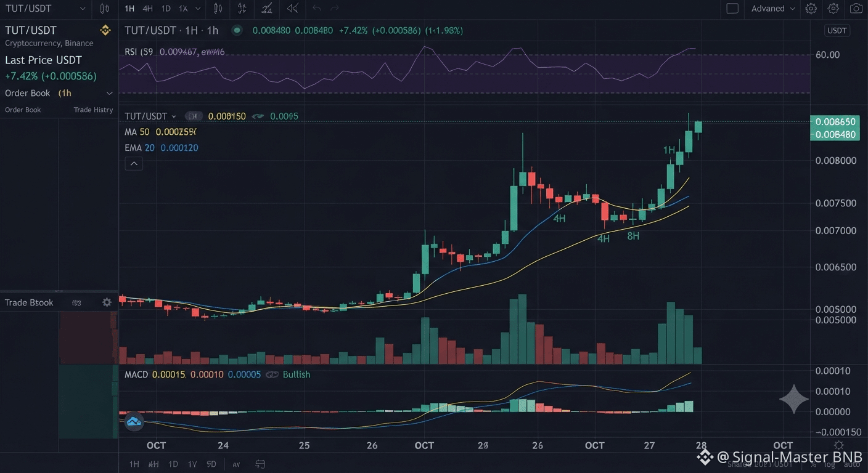Open the settings gear directly right of Advanced
The image size is (868, 473).
point(811,9)
